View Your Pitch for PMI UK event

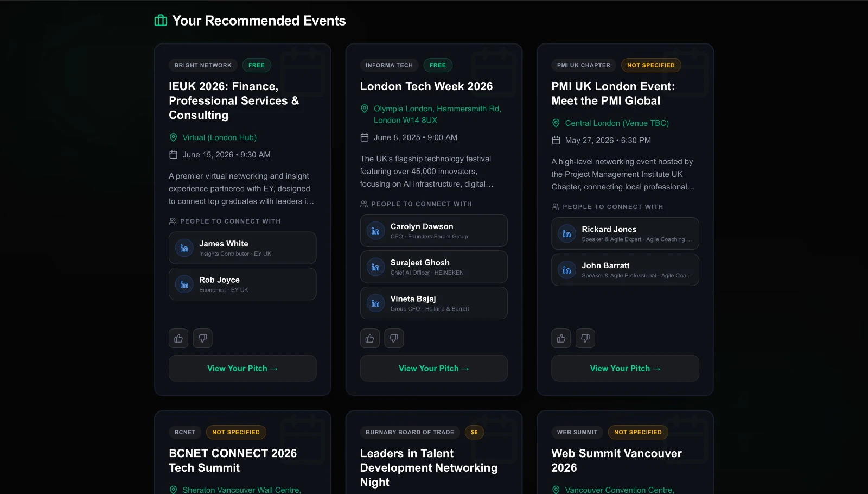coord(625,368)
